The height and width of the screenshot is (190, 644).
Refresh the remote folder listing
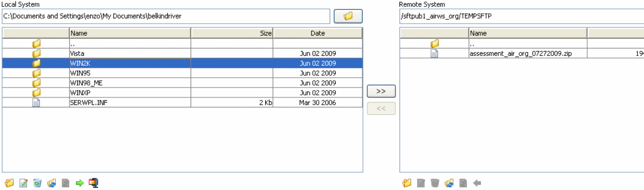449,183
